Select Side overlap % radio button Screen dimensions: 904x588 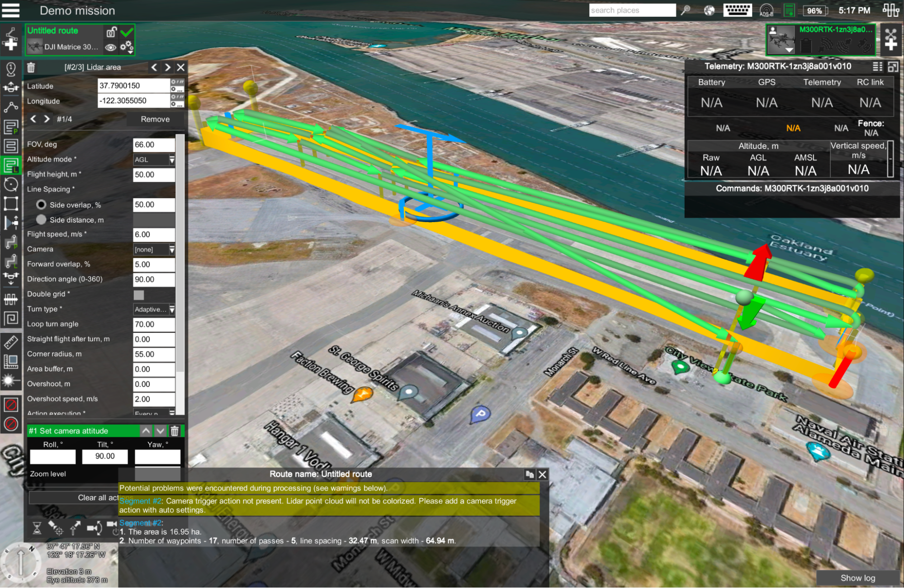tap(41, 205)
